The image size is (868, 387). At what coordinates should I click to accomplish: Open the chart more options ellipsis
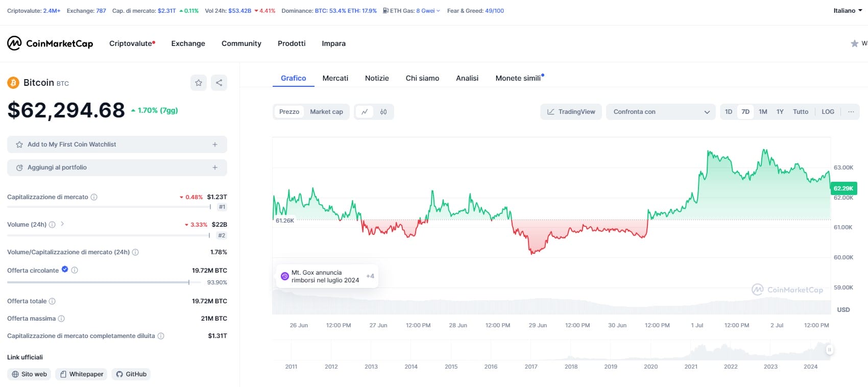[851, 112]
